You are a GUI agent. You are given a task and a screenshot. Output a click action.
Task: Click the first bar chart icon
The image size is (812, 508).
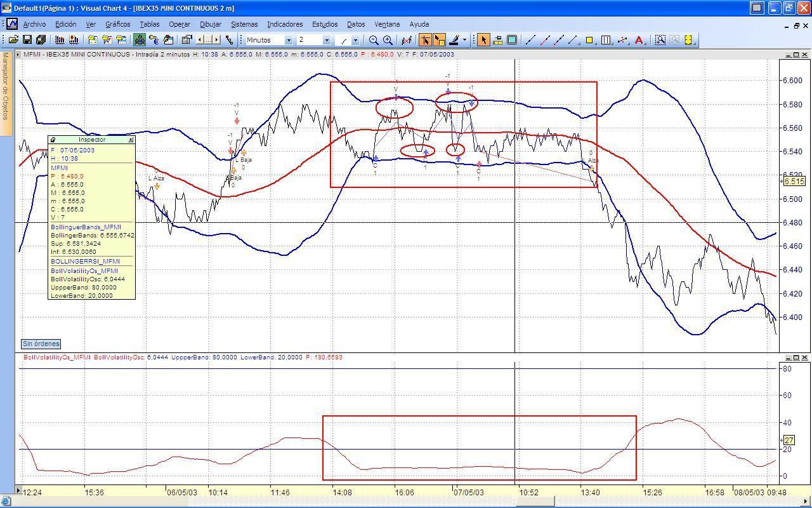60,40
